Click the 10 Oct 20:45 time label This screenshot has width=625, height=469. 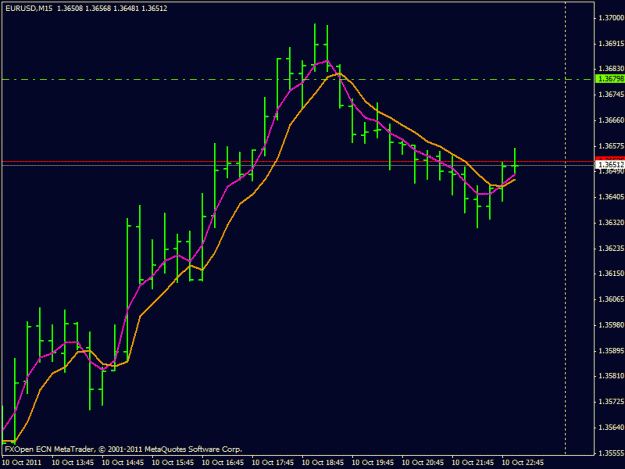coord(423,462)
